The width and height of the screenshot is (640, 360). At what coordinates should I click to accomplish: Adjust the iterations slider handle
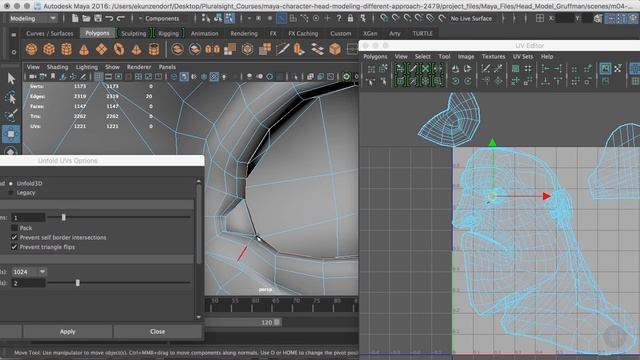64,218
